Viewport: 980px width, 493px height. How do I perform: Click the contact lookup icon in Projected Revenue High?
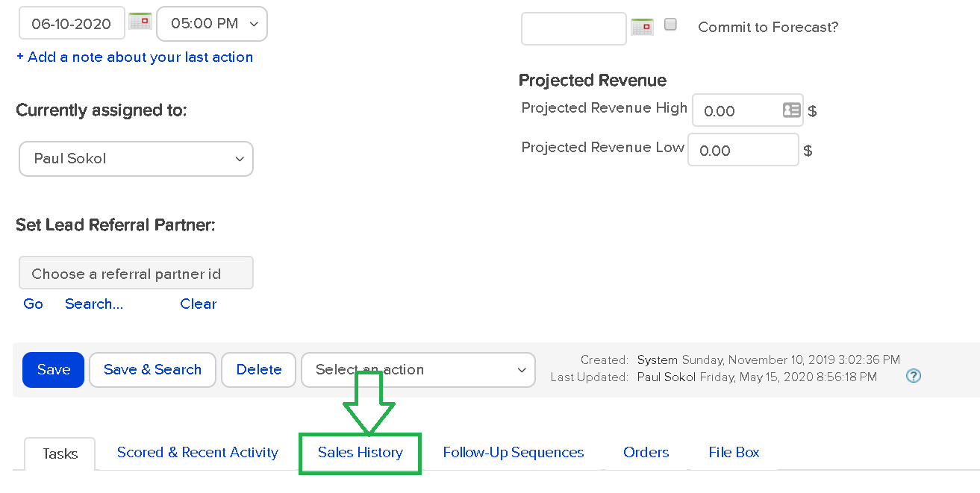(790, 110)
